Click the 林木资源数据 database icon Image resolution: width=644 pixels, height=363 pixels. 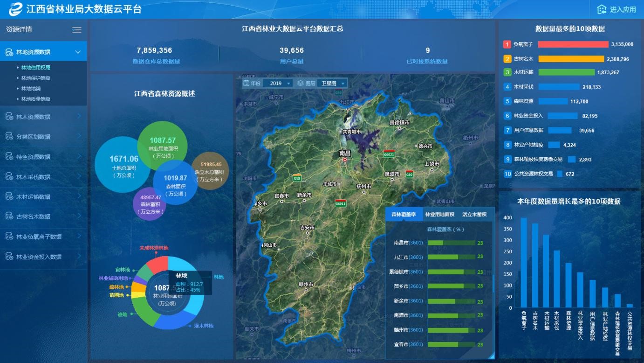pos(9,117)
